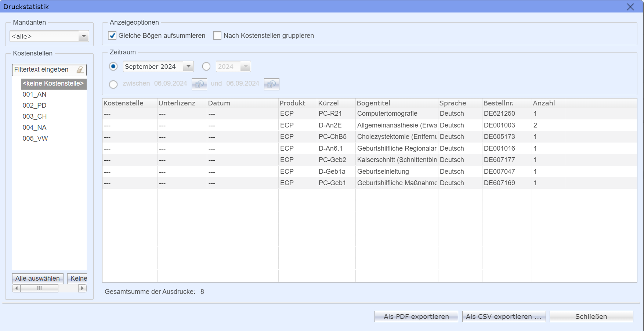The width and height of the screenshot is (644, 331).
Task: Open the end date calendar picker icon
Action: pyautogui.click(x=272, y=84)
